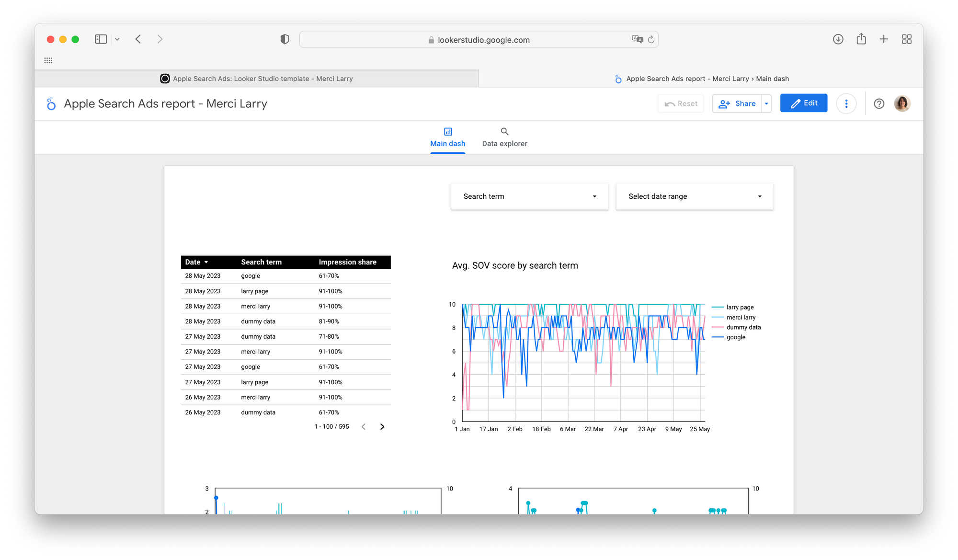The width and height of the screenshot is (958, 560).
Task: Go to next page of table results
Action: click(x=382, y=426)
